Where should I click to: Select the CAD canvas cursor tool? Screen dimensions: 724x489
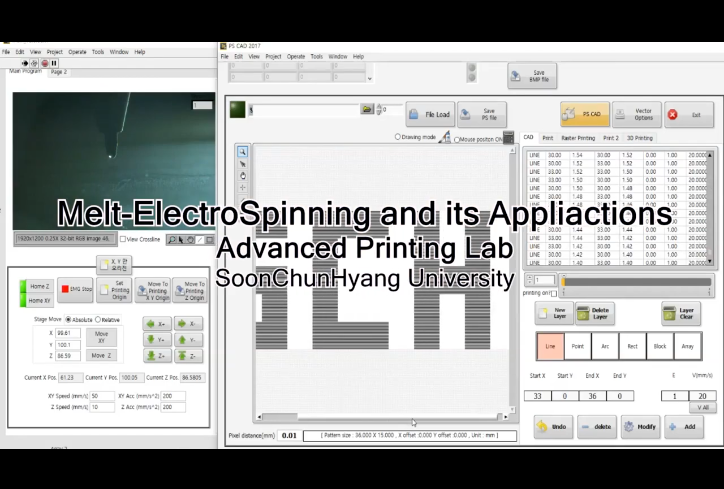[242, 164]
